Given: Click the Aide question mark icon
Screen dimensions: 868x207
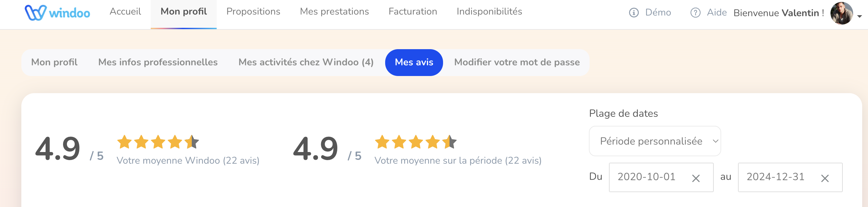Looking at the screenshot, I should point(695,13).
